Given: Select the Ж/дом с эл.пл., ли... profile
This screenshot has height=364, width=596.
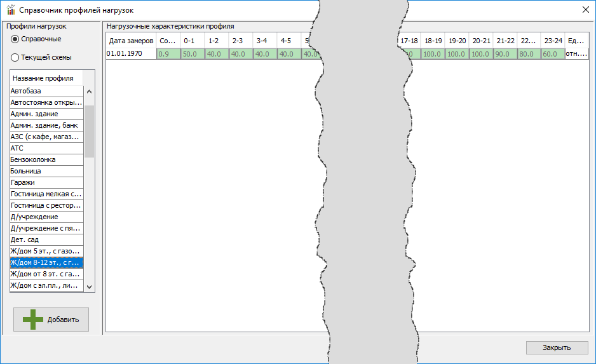Looking at the screenshot, I should (46, 285).
